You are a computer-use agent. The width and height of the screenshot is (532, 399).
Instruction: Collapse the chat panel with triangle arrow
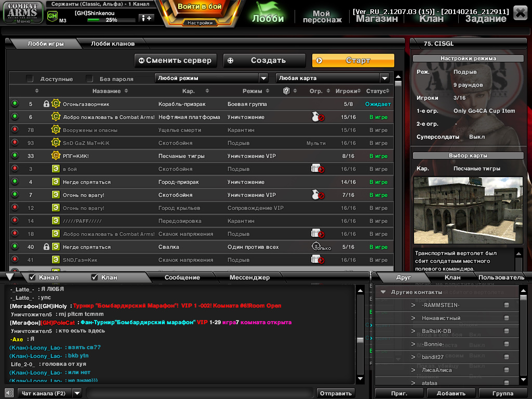pyautogui.click(x=10, y=277)
